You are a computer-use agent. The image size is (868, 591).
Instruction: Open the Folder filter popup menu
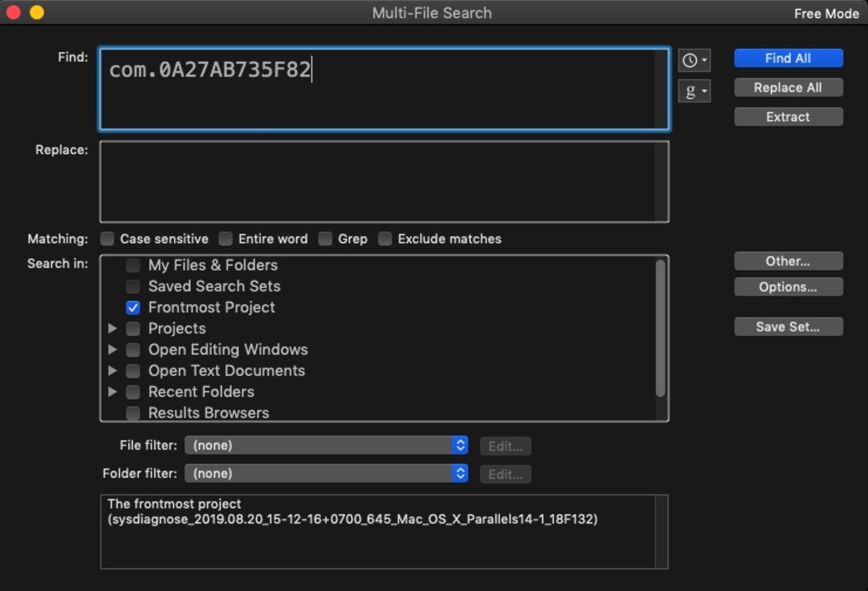326,474
